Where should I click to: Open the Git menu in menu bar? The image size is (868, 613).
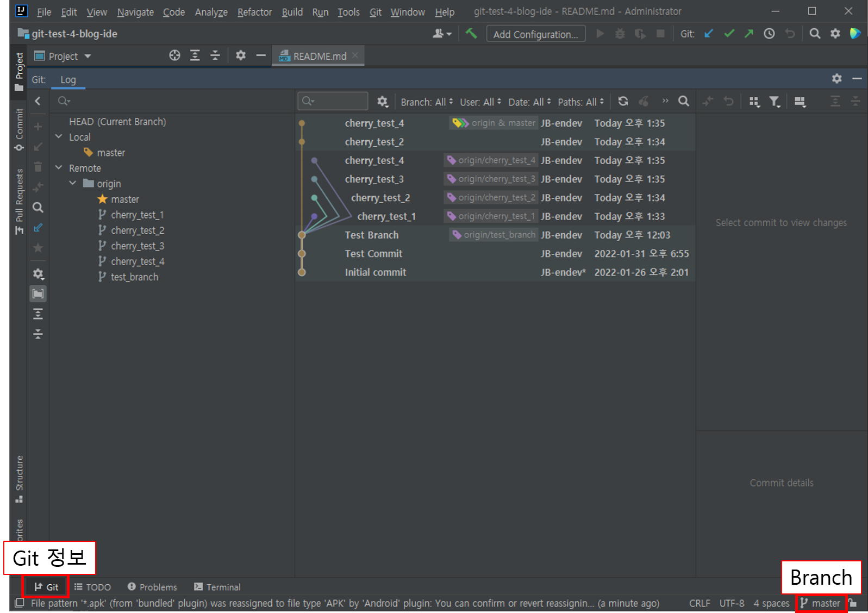click(376, 12)
